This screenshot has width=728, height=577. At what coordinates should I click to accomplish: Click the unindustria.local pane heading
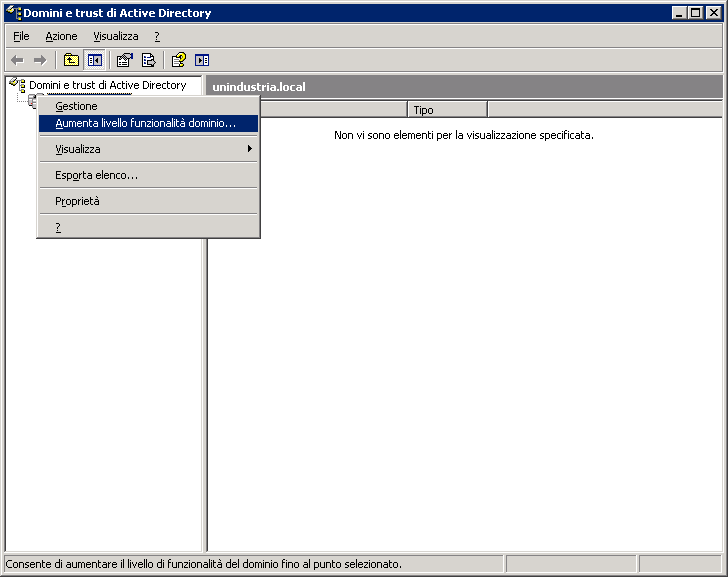tap(259, 87)
